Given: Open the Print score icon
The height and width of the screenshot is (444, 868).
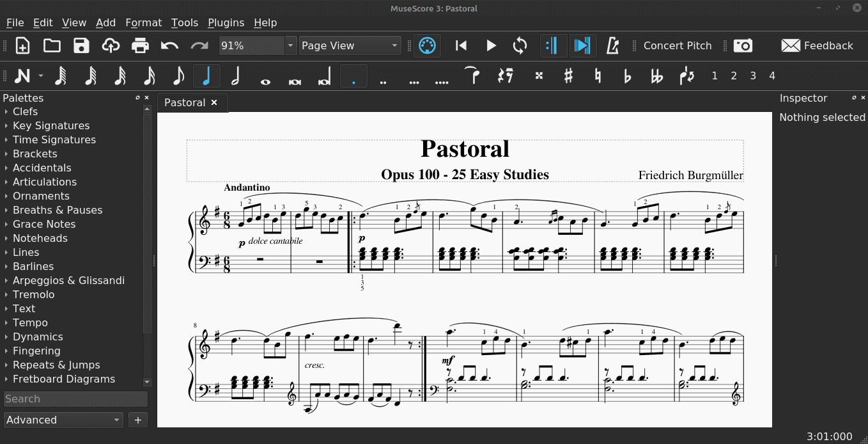Looking at the screenshot, I should tap(140, 45).
